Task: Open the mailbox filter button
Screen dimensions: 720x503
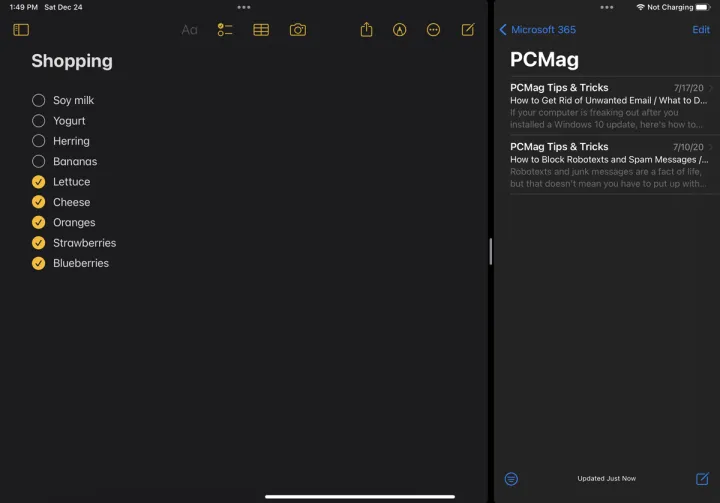Action: (511, 479)
